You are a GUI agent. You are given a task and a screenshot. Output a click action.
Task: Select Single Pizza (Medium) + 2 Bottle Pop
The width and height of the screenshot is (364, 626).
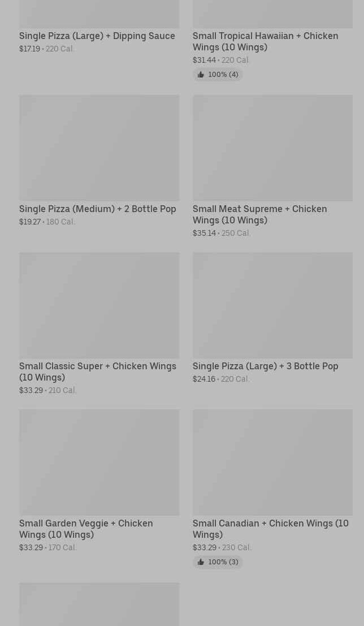coord(98,209)
